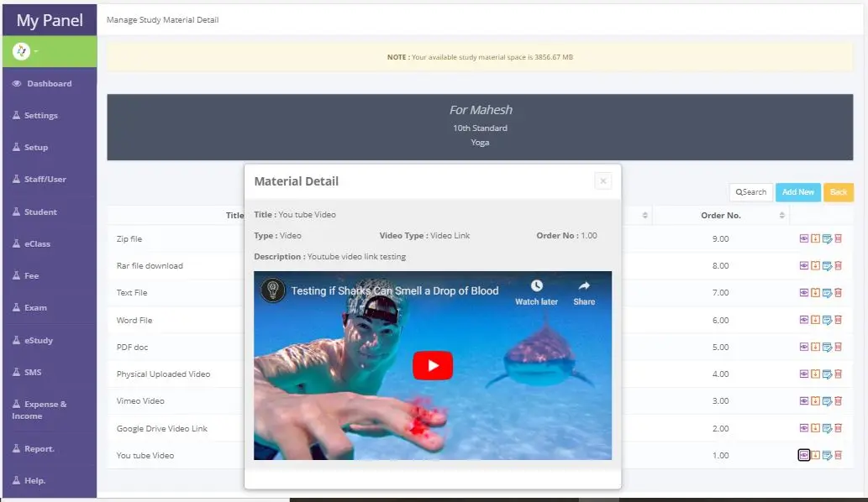
Task: Click view icon for Zip file row
Action: [x=803, y=239]
